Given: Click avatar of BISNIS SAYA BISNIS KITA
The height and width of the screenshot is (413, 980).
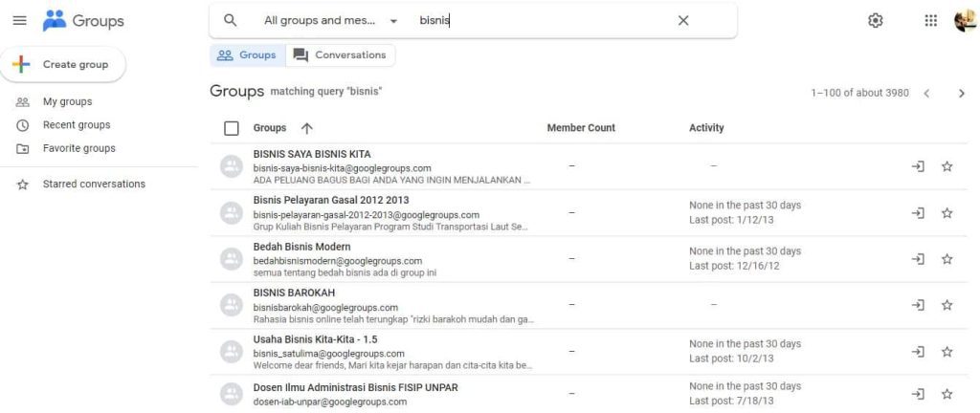Looking at the screenshot, I should tap(232, 166).
